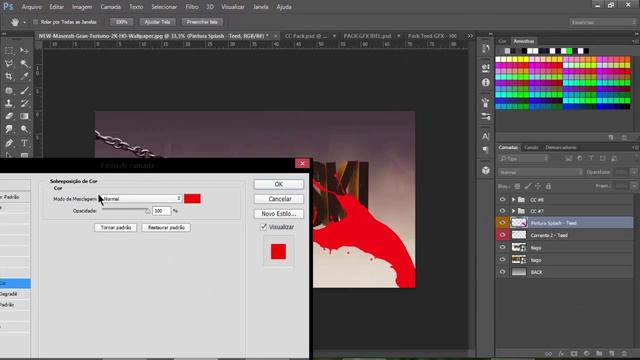Switch to the Canais tab
640x360 pixels.
531,147
